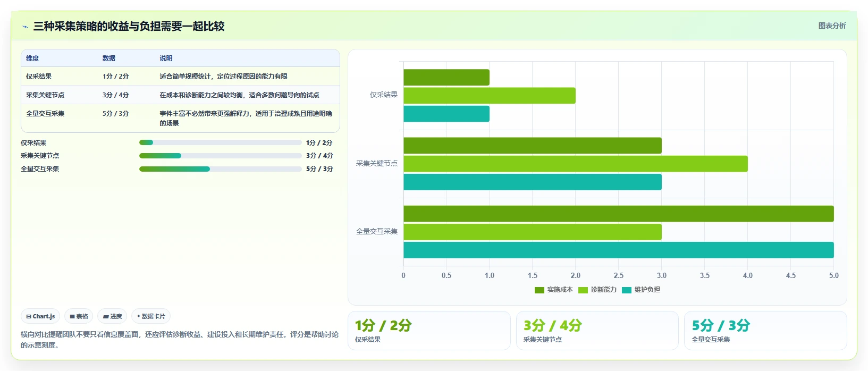Select the 仅采结果 cell in the table

[x=39, y=77]
